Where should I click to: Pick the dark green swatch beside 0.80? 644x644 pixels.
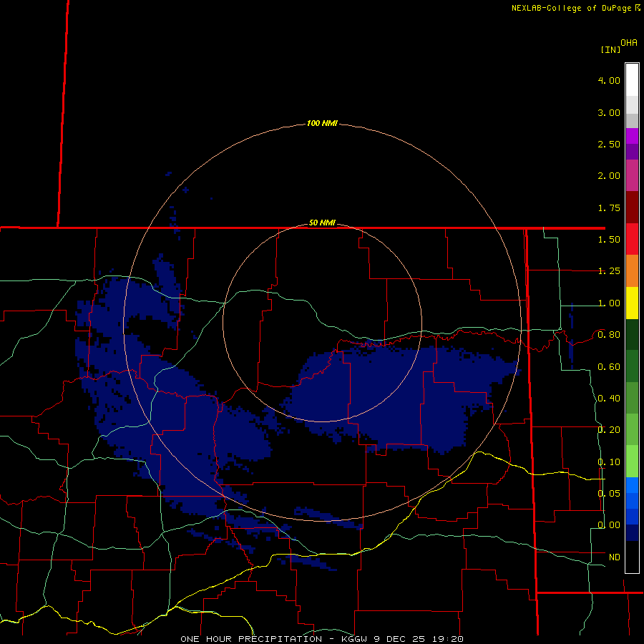pyautogui.click(x=632, y=334)
